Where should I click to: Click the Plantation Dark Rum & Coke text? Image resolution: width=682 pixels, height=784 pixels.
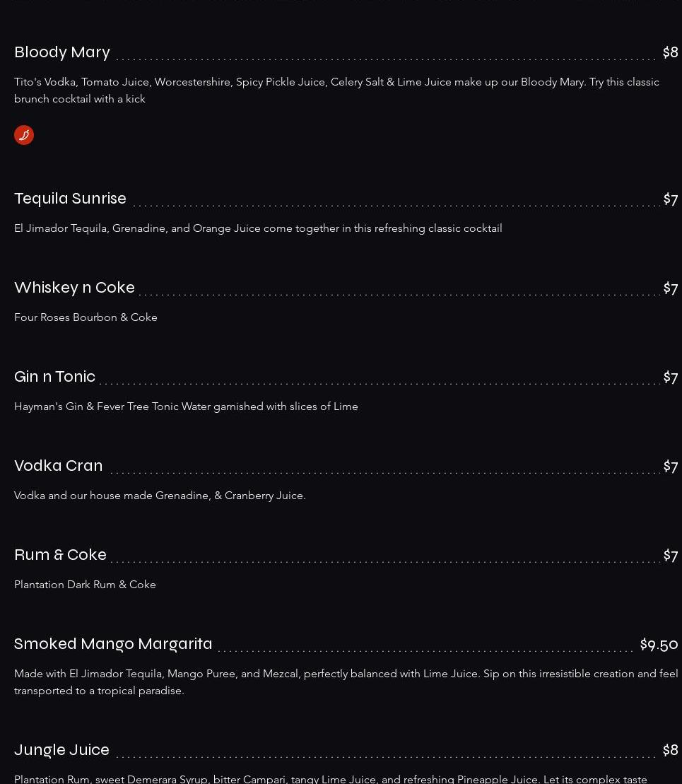coord(85,585)
